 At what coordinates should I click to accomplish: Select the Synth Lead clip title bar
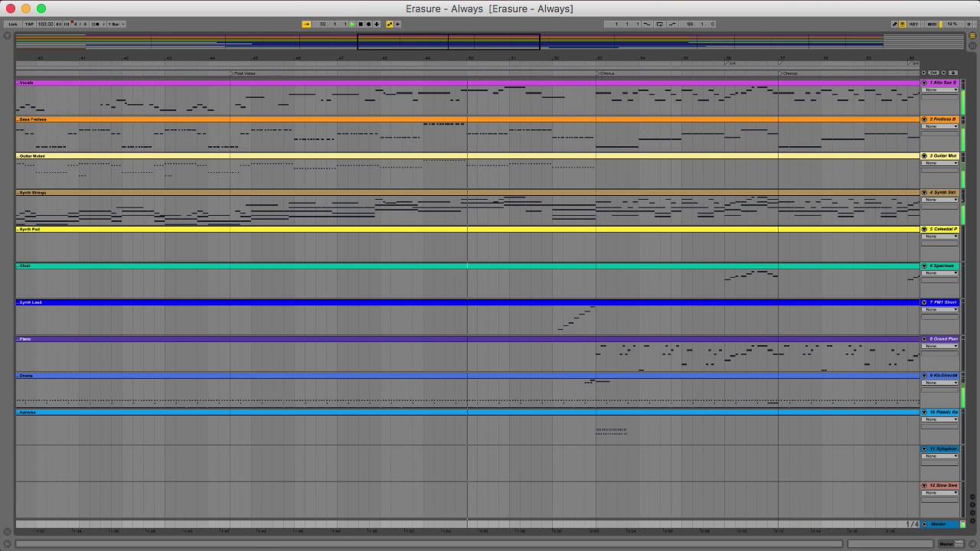(x=468, y=302)
